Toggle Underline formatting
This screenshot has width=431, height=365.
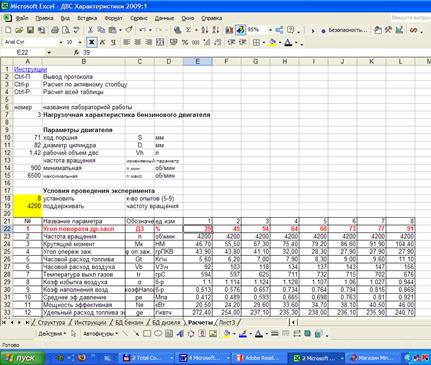pyautogui.click(x=113, y=42)
